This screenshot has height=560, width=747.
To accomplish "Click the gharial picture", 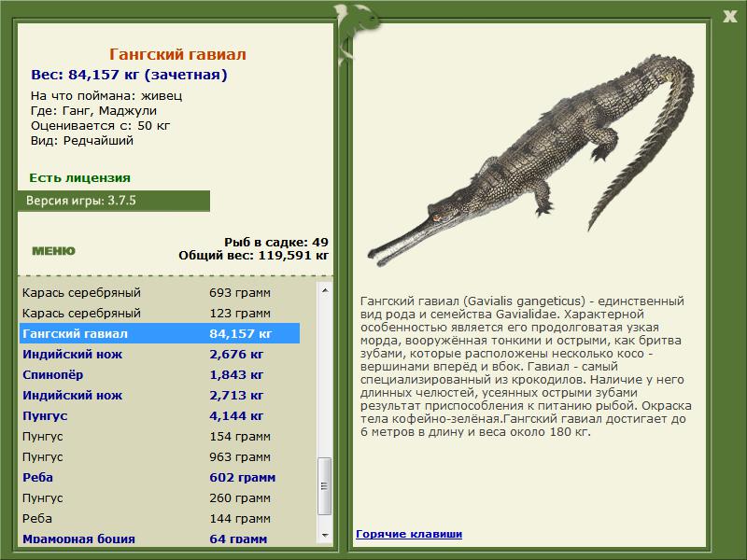I will point(530,161).
